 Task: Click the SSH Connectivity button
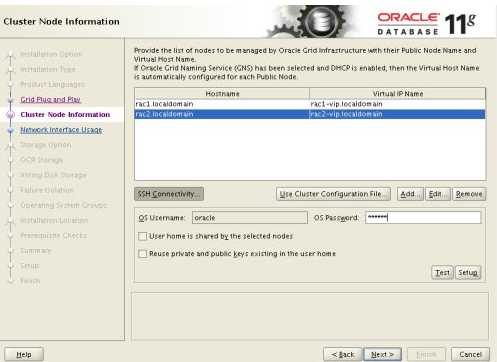[x=169, y=194]
